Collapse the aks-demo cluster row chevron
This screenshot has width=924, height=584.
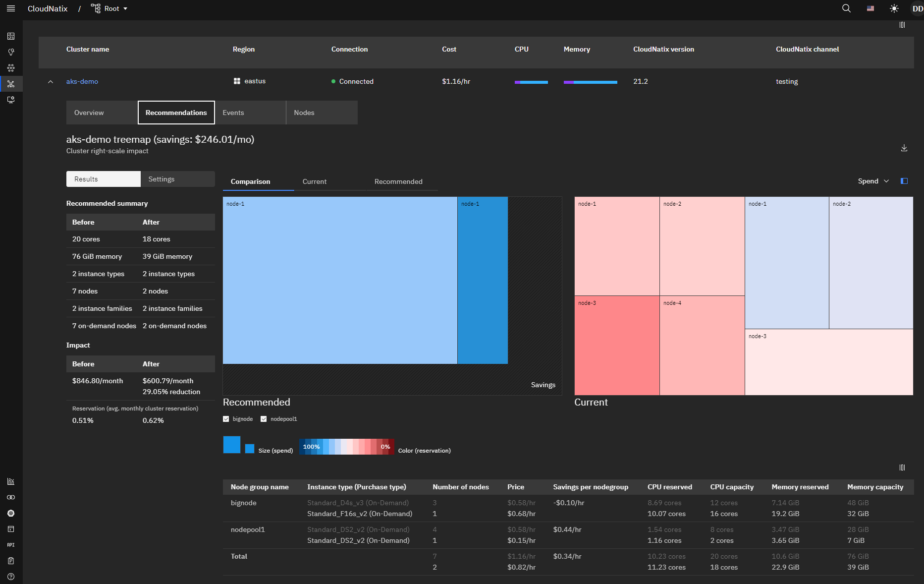coord(50,81)
